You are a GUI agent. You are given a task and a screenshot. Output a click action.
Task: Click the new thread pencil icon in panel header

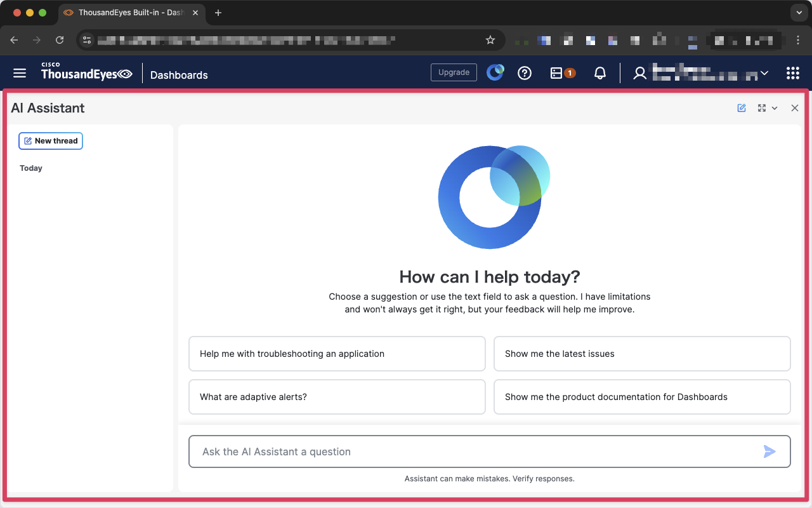[x=742, y=108]
